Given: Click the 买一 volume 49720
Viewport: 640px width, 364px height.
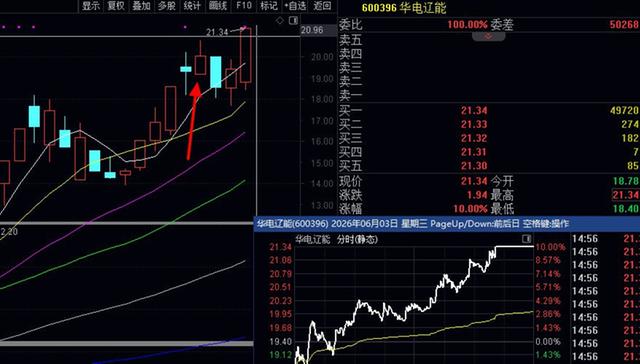Looking at the screenshot, I should coord(625,111).
